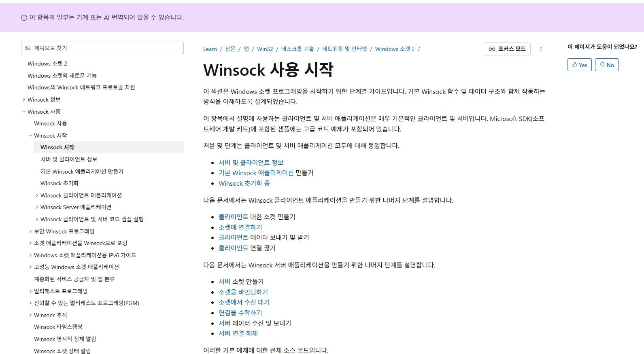The image size is (644, 354).
Task: Click the thumbs-down No feedback button
Action: click(x=607, y=65)
